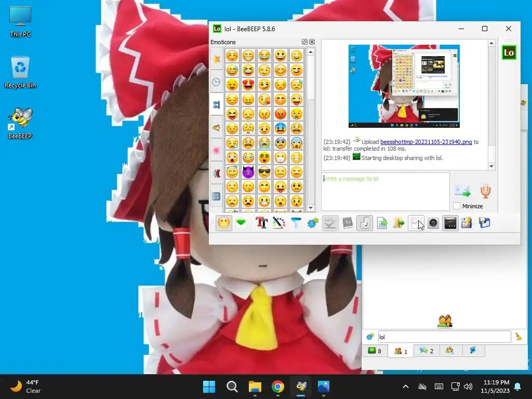Click the green down-arrow icon in chat toolbar
Image resolution: width=532 pixels, height=399 pixels.
coord(241,223)
